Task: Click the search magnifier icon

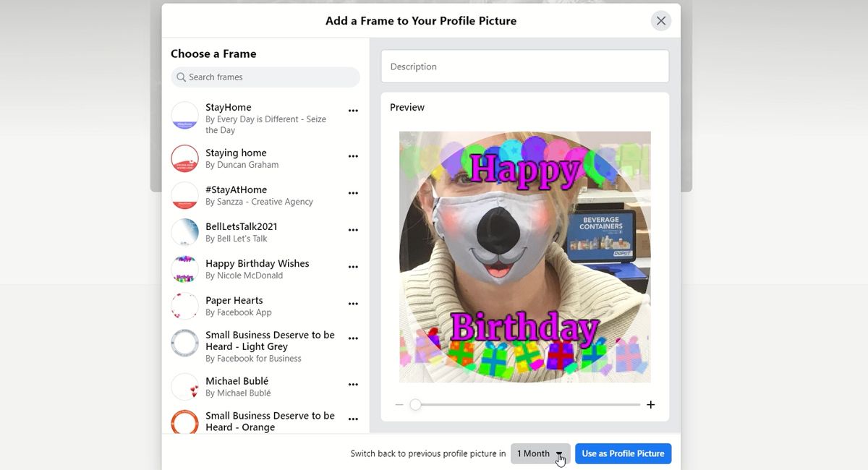Action: pyautogui.click(x=182, y=77)
